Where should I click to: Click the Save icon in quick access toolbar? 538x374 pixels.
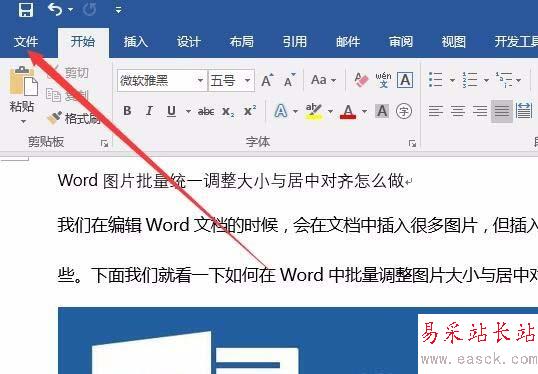coord(26,9)
